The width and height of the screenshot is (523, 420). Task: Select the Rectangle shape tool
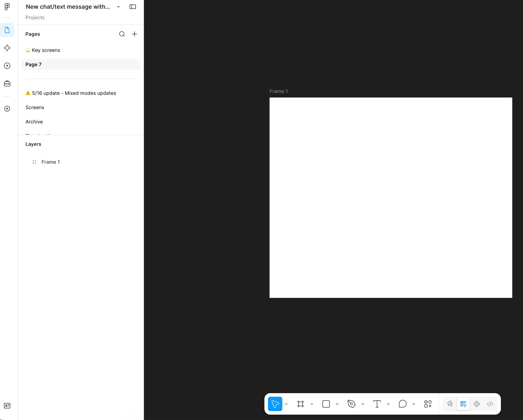pos(326,404)
